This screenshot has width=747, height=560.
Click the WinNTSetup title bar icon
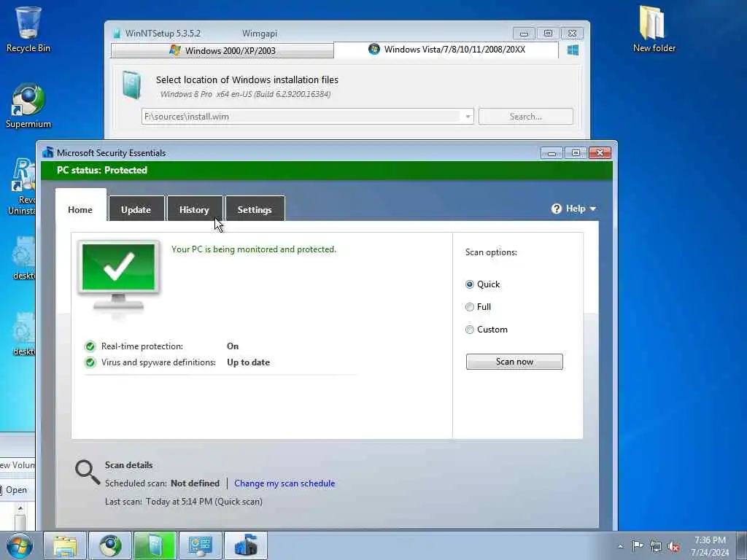(117, 34)
